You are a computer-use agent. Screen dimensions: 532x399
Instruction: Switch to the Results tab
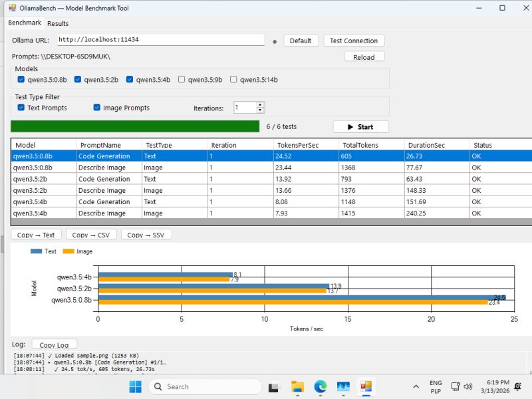58,23
